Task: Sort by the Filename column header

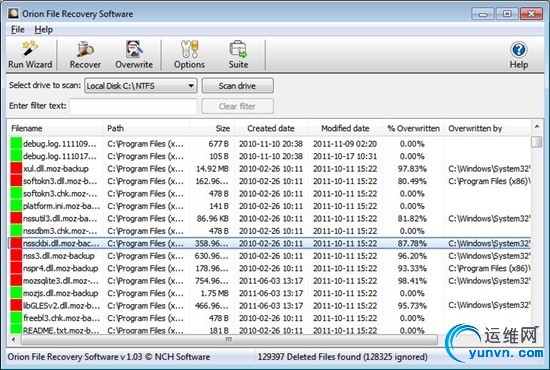Action: [55, 128]
